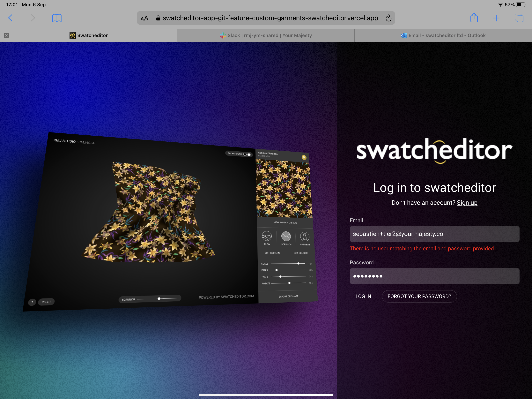
Task: Tap the 'Log in to swatcheditor' heading
Action: pos(434,187)
